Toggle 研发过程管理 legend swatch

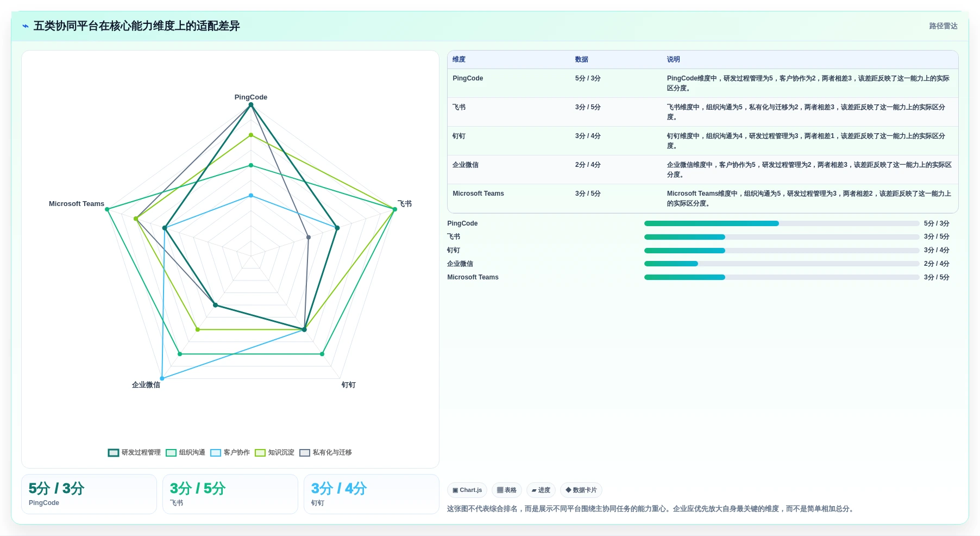pos(113,453)
